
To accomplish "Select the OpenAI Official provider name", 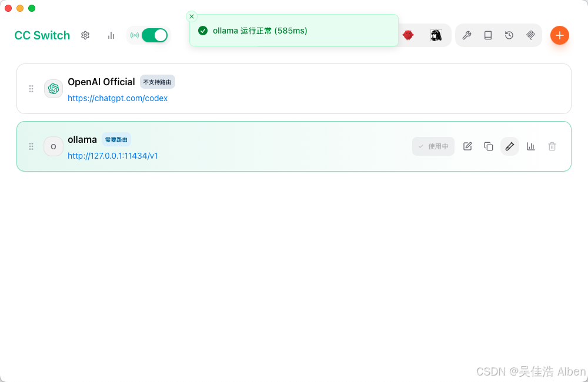I will 101,82.
